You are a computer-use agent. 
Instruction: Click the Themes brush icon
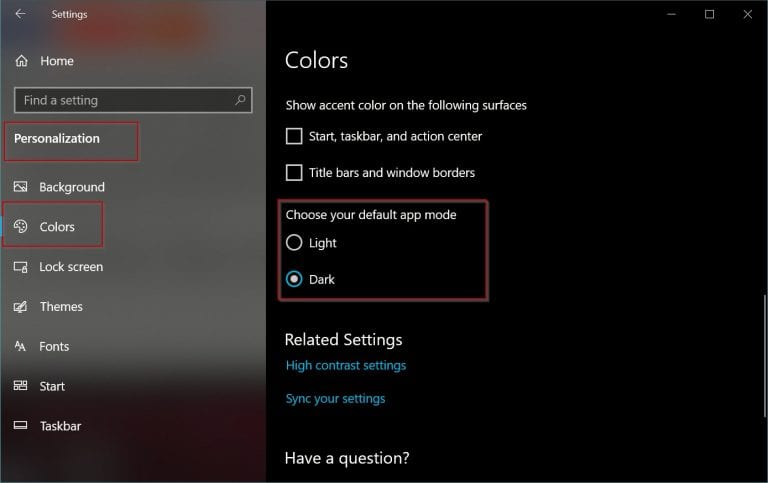point(21,307)
